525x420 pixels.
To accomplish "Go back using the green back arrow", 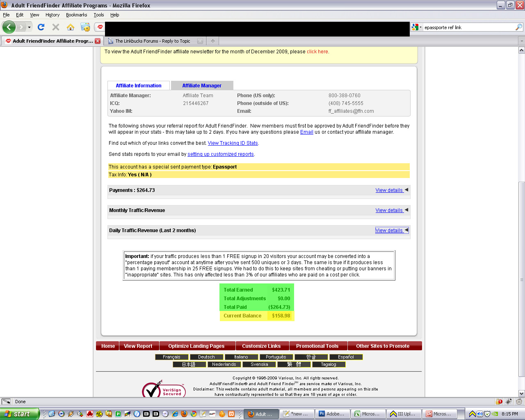I will [9, 27].
